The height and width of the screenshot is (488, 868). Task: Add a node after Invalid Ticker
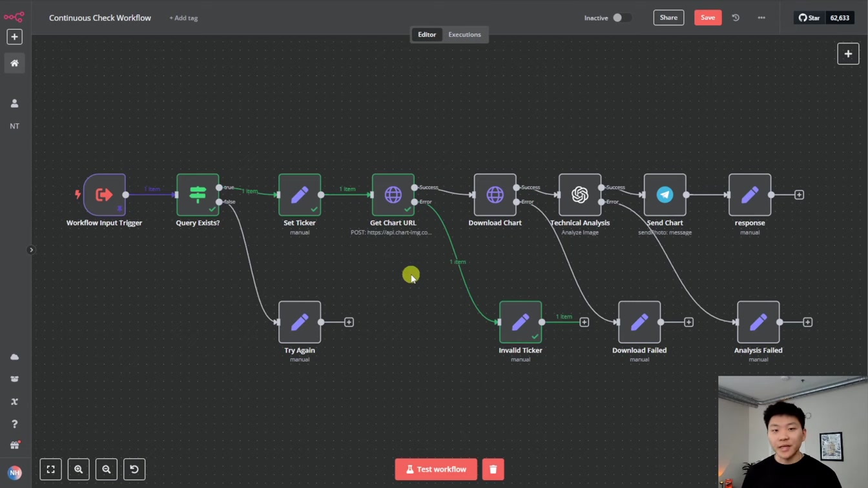[x=584, y=322]
